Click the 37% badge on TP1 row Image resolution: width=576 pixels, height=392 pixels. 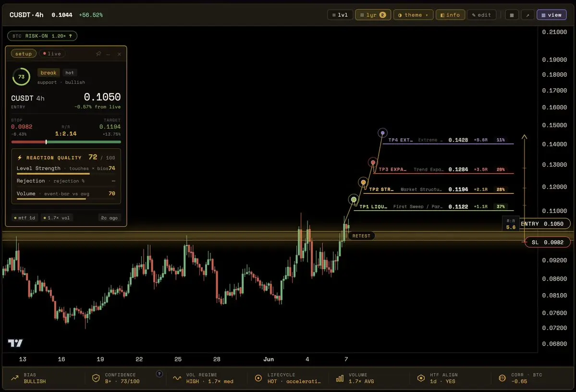pos(501,207)
